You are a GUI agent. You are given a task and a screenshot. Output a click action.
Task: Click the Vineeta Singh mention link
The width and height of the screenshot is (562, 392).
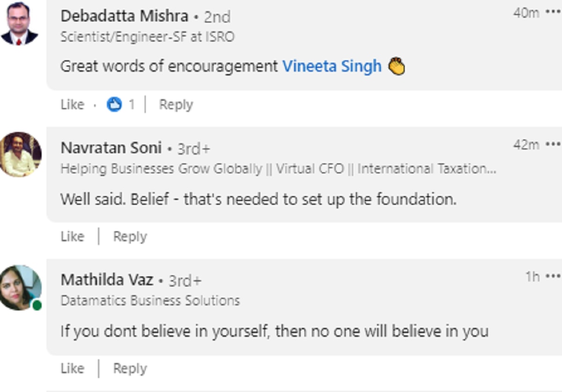pos(332,67)
